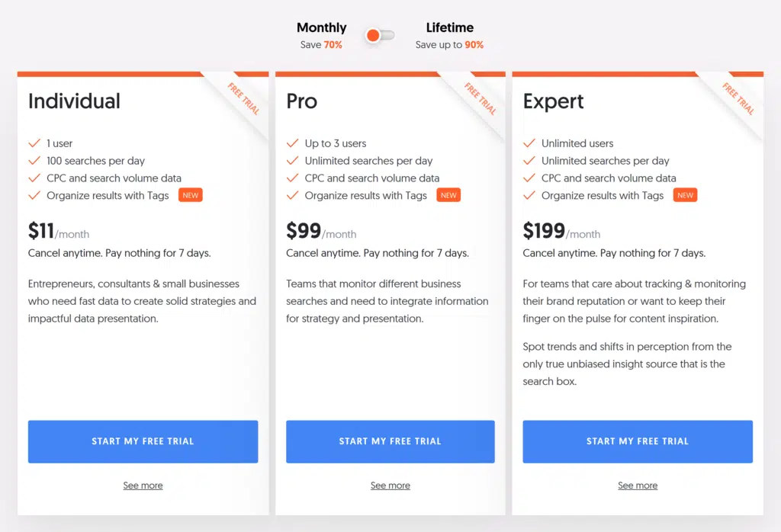Click the Free Trial ribbon on Pro card
The image size is (781, 532).
click(480, 99)
